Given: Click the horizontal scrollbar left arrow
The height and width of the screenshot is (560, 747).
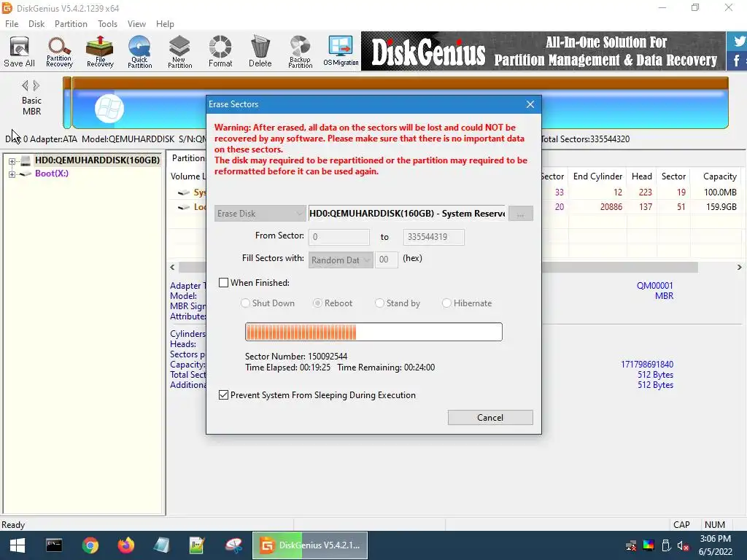Looking at the screenshot, I should pyautogui.click(x=172, y=267).
